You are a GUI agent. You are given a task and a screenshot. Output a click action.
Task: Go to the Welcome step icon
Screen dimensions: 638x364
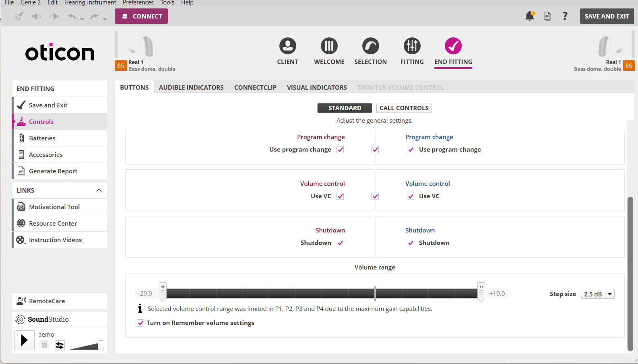point(329,46)
